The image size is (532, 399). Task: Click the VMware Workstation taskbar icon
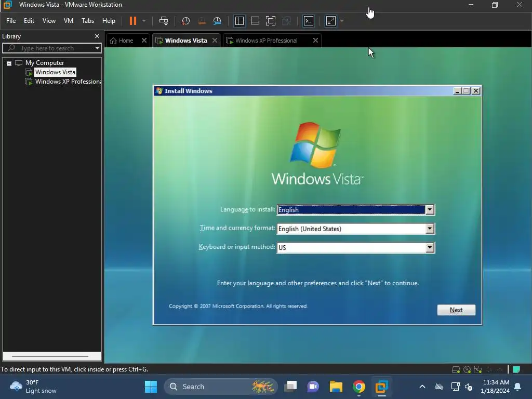381,387
